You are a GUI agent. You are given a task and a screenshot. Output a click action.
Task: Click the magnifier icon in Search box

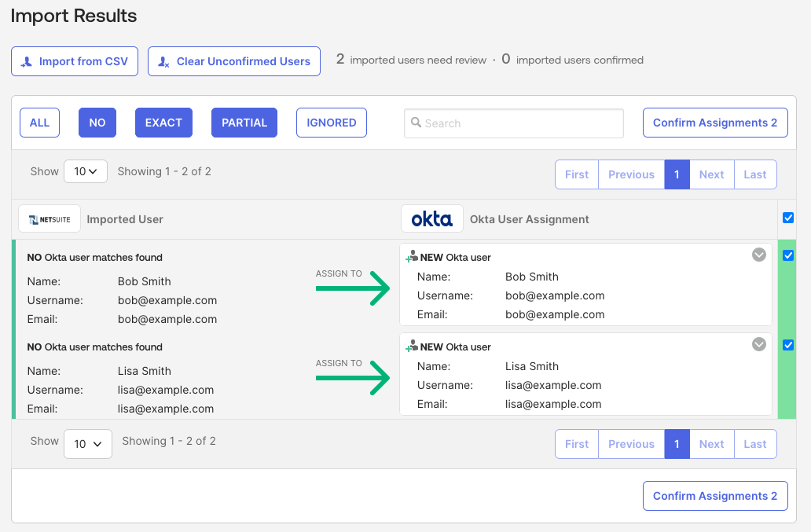[416, 123]
